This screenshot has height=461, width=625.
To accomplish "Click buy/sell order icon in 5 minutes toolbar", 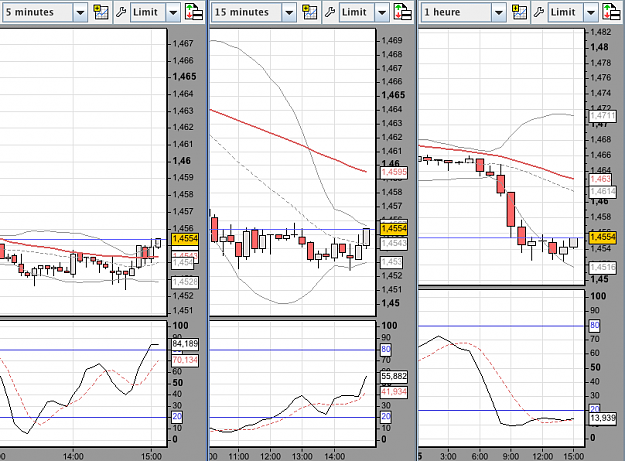I will click(194, 12).
